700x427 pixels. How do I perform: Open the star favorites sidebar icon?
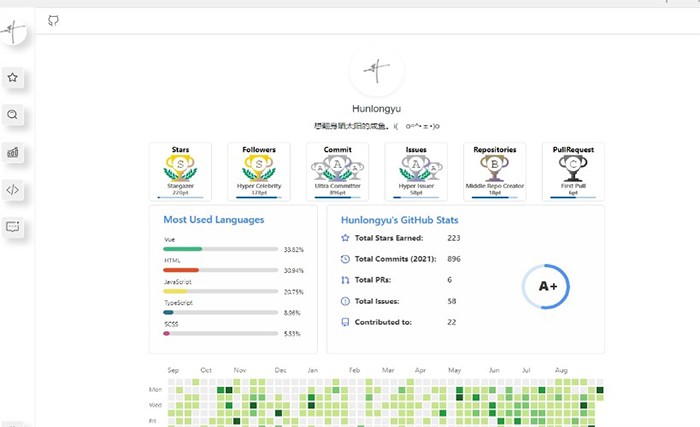(x=12, y=78)
